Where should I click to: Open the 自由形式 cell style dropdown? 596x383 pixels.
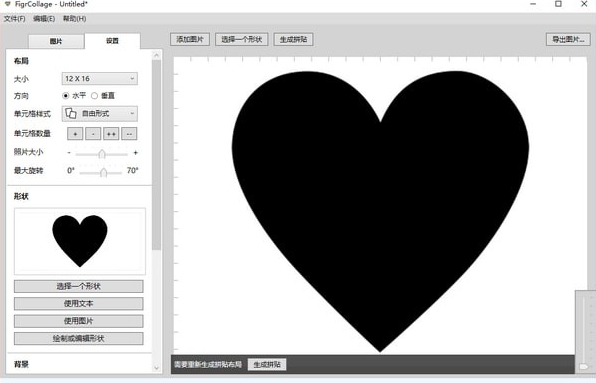(100, 113)
